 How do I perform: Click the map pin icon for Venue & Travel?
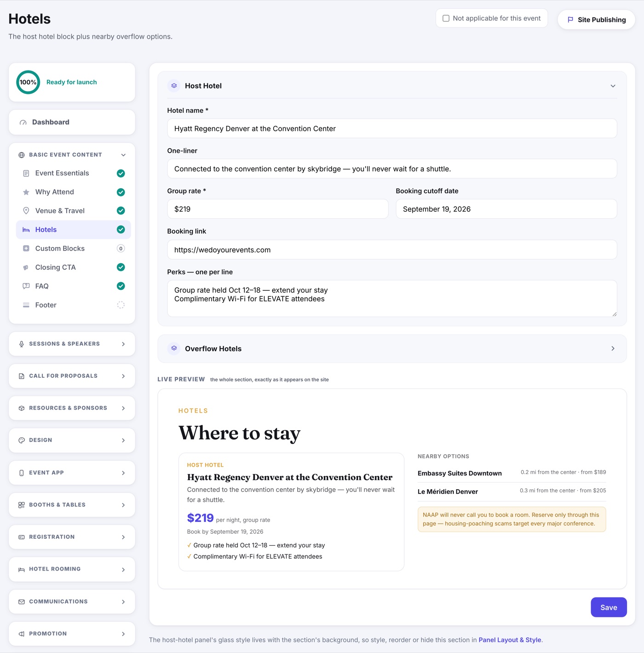click(26, 211)
